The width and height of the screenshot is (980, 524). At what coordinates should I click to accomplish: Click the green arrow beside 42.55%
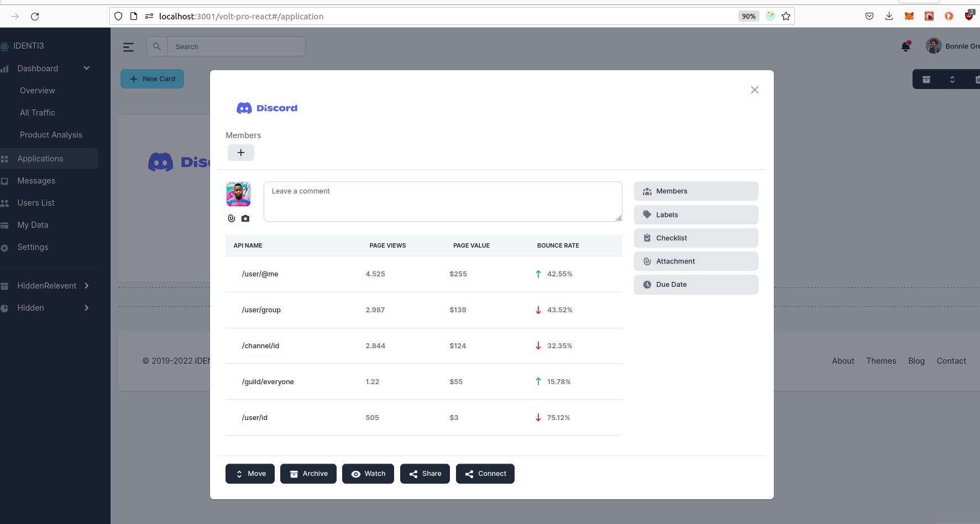pos(538,274)
